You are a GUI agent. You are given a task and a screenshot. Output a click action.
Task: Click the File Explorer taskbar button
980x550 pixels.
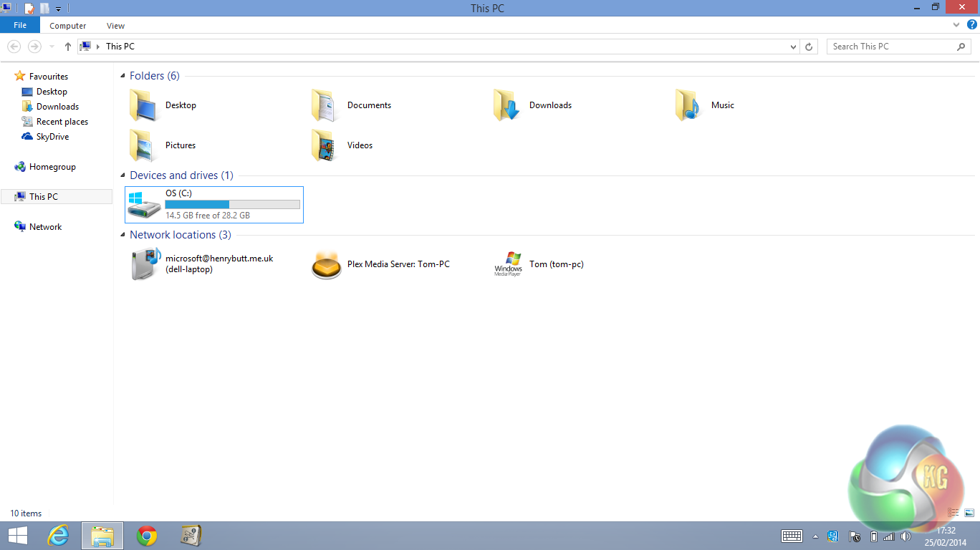102,536
